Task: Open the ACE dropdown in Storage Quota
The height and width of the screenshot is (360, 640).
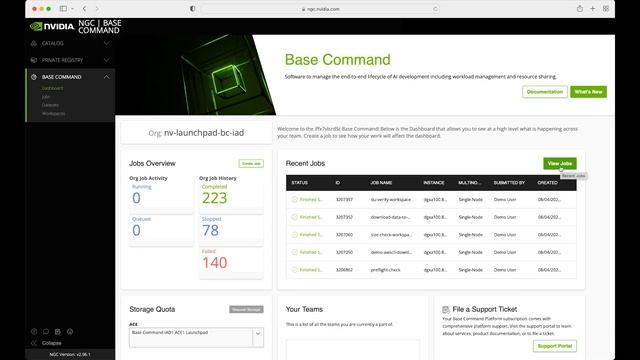Action: coord(258,333)
